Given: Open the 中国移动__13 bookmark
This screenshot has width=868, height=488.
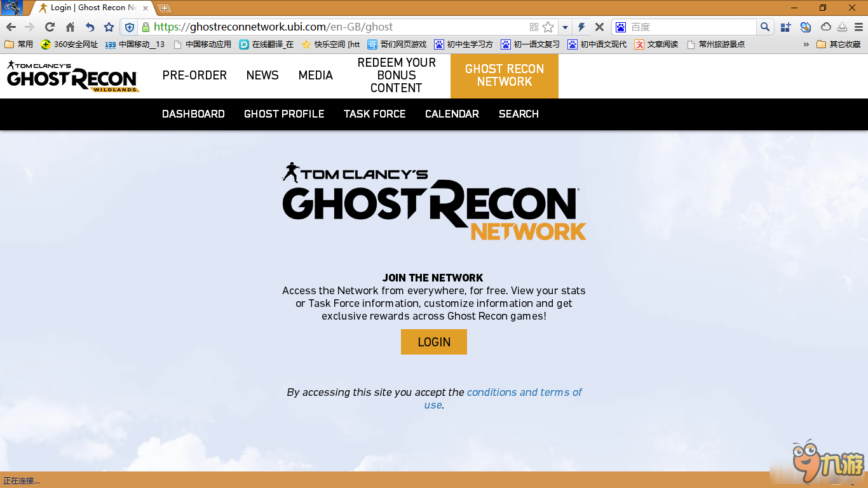Looking at the screenshot, I should (135, 44).
